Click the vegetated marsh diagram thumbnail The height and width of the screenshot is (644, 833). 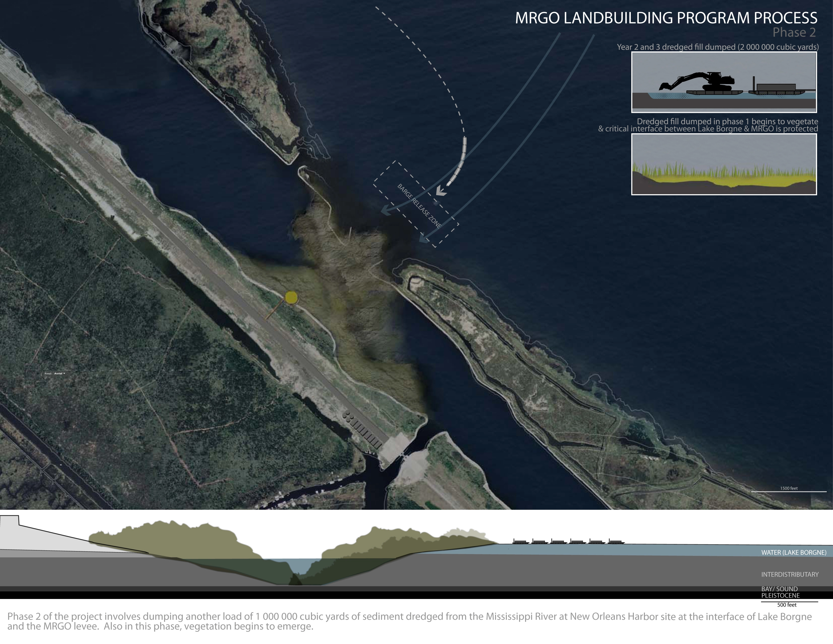tap(724, 164)
